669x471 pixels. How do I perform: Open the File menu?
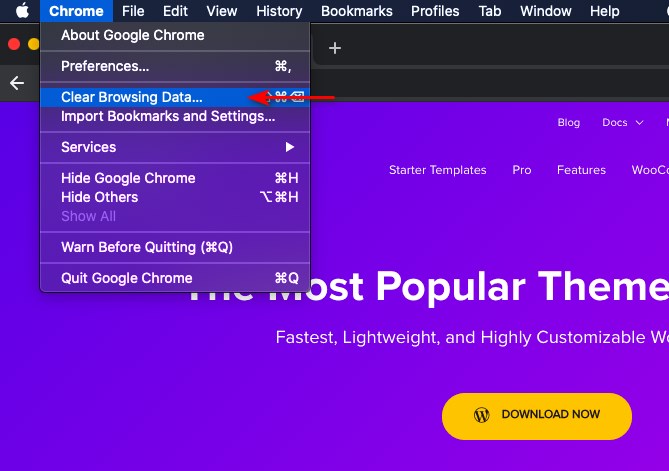click(x=133, y=11)
